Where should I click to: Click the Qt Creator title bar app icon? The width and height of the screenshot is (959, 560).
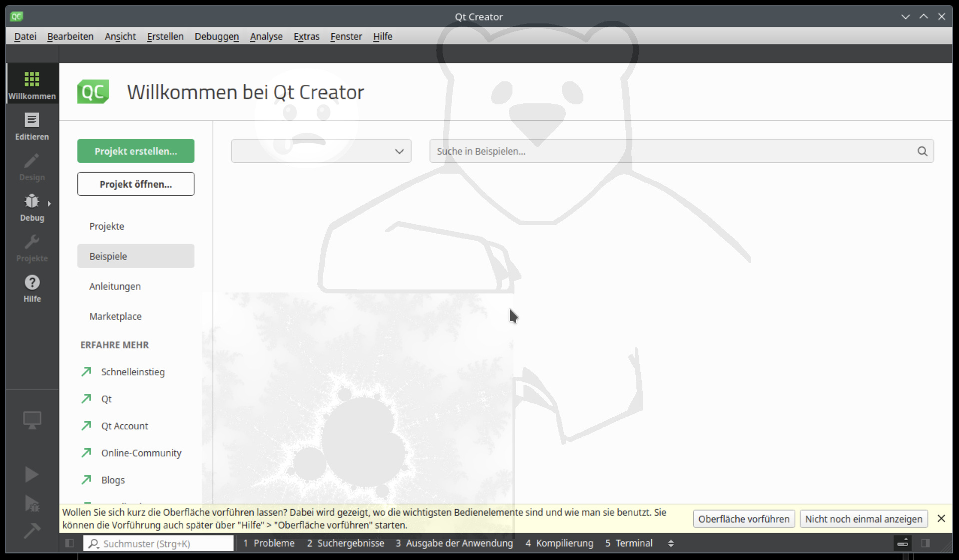pos(16,16)
